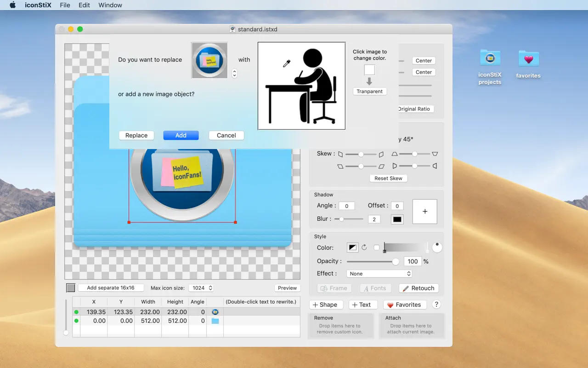The width and height of the screenshot is (588, 368).
Task: Cancel the replace image dialog
Action: pos(226,135)
